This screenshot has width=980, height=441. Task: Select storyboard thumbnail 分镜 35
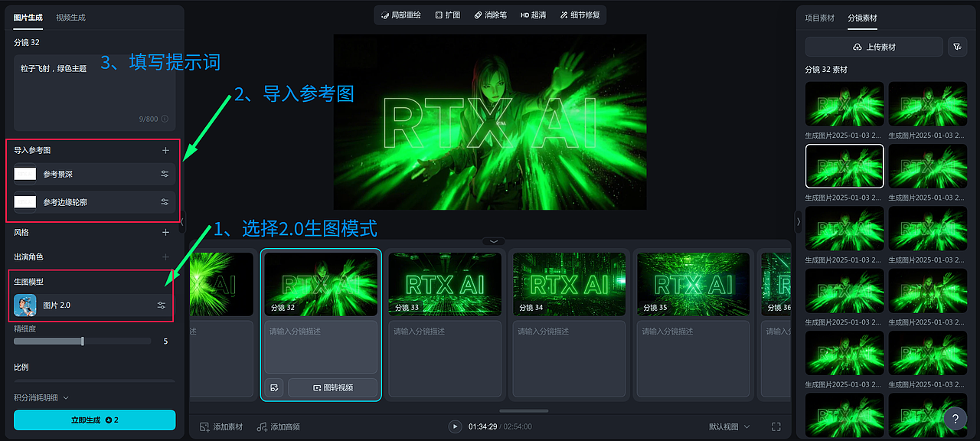[x=693, y=284]
